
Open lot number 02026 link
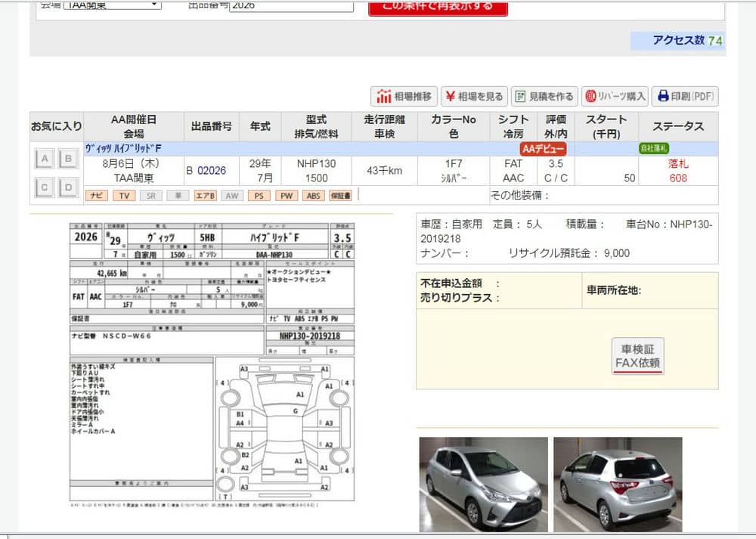pos(211,171)
